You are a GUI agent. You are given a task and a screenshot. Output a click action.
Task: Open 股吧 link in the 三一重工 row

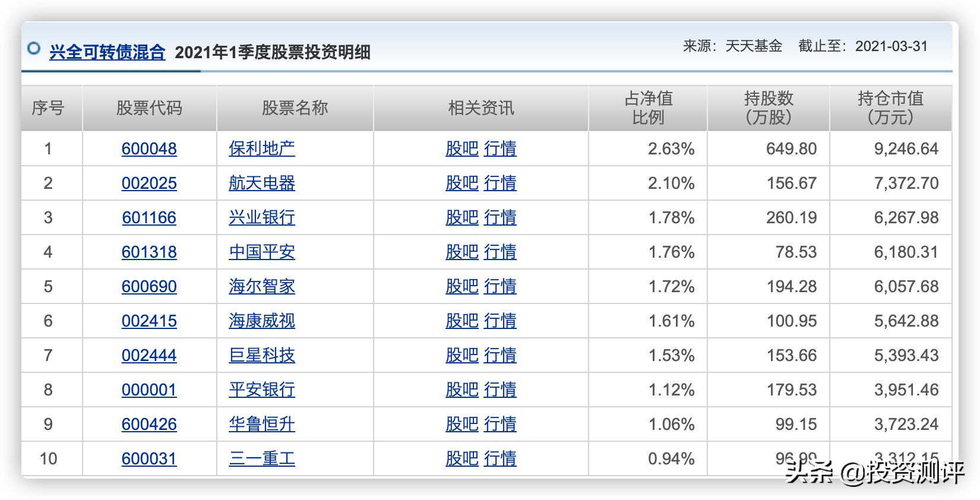point(462,458)
